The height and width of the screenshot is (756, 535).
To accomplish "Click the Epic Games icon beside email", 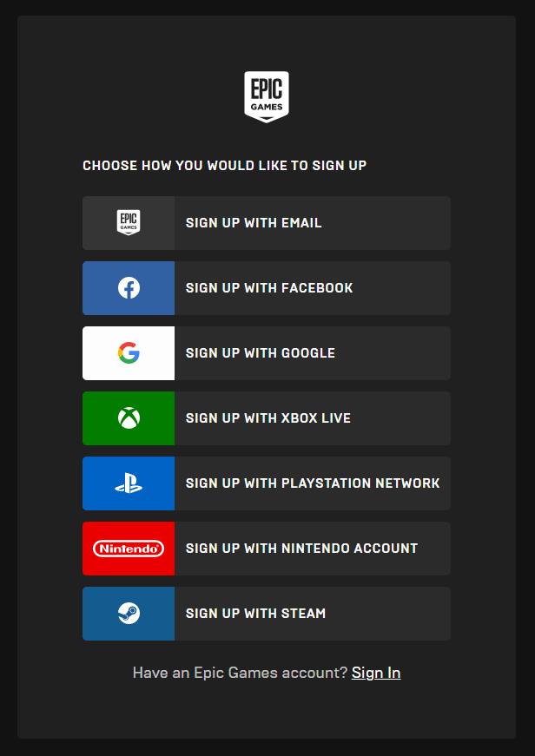I will pyautogui.click(x=129, y=223).
